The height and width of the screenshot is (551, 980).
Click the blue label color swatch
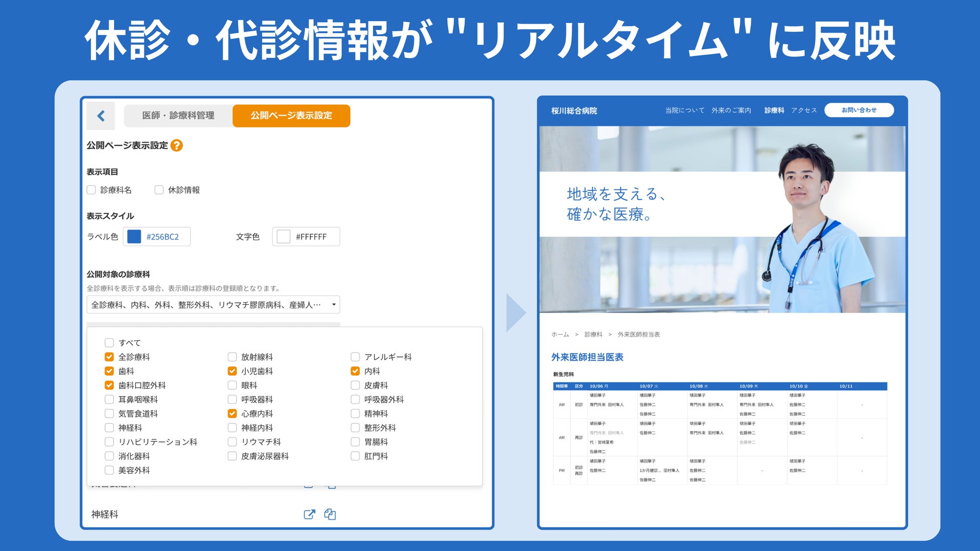[x=134, y=237]
